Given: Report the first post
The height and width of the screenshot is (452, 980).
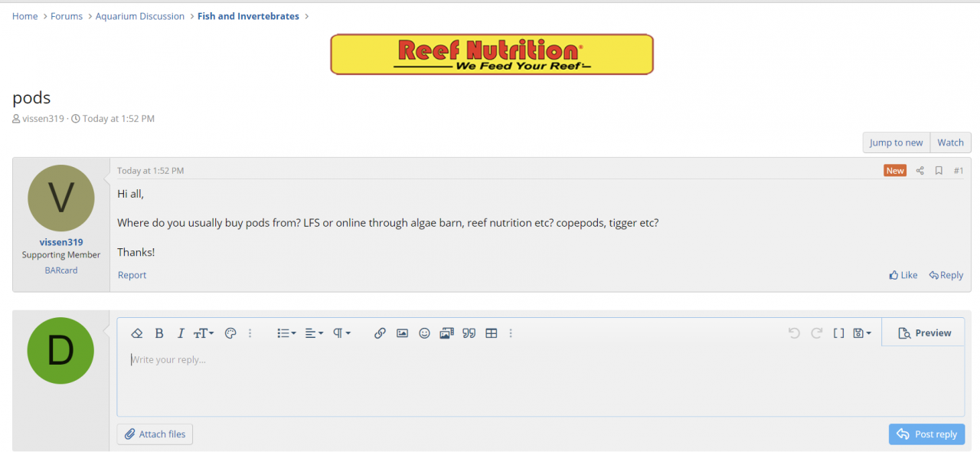Looking at the screenshot, I should [132, 275].
